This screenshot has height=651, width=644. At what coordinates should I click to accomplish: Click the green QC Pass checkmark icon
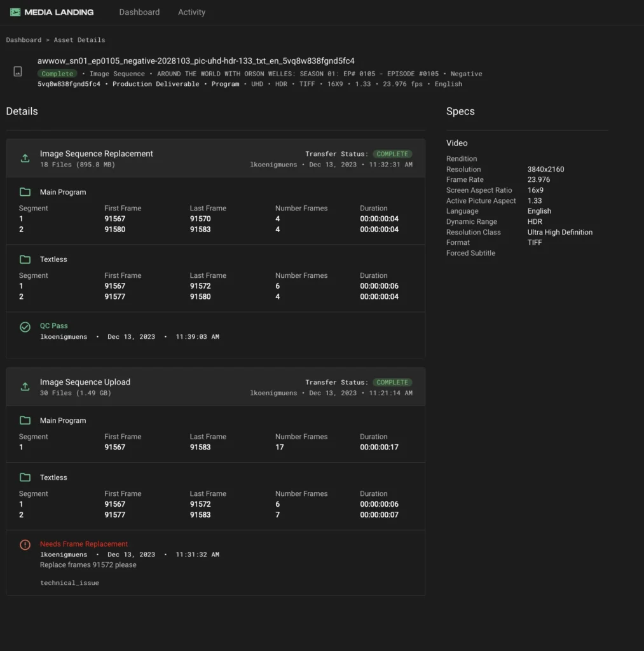tap(25, 327)
